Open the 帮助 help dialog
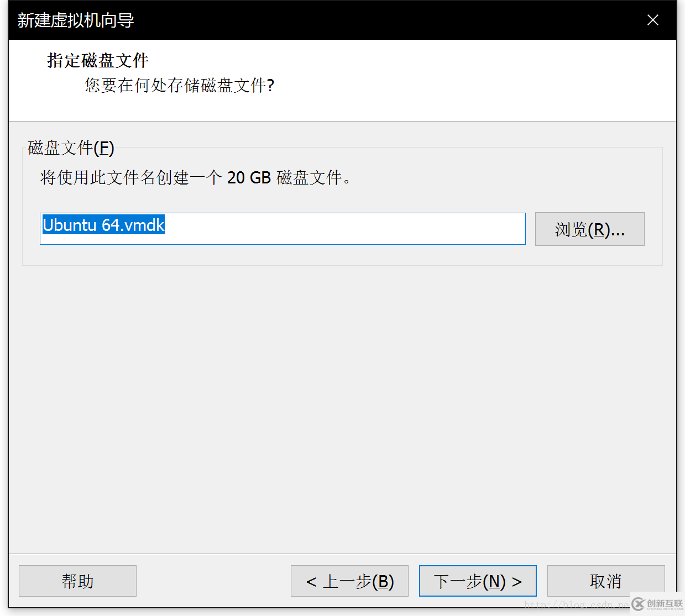Viewport: 685px width, 616px height. 77,581
